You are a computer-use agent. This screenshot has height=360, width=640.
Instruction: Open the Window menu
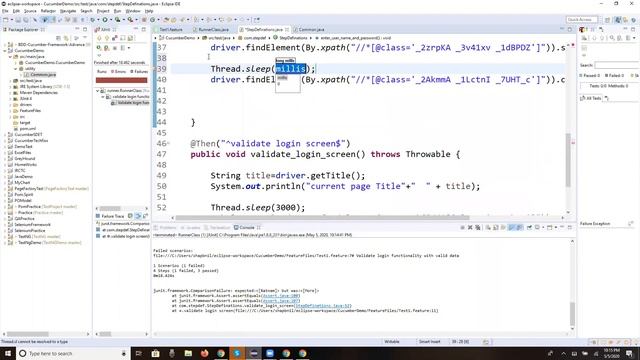(x=133, y=11)
